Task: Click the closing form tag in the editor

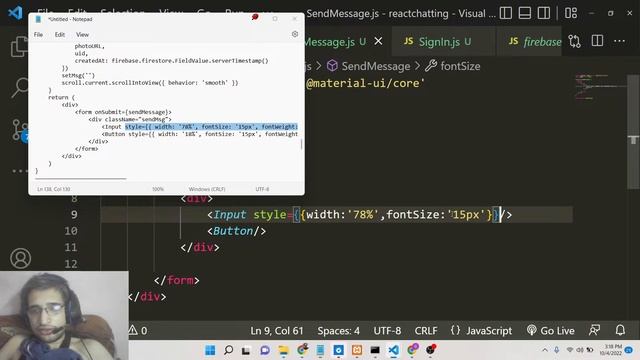Action: point(176,280)
